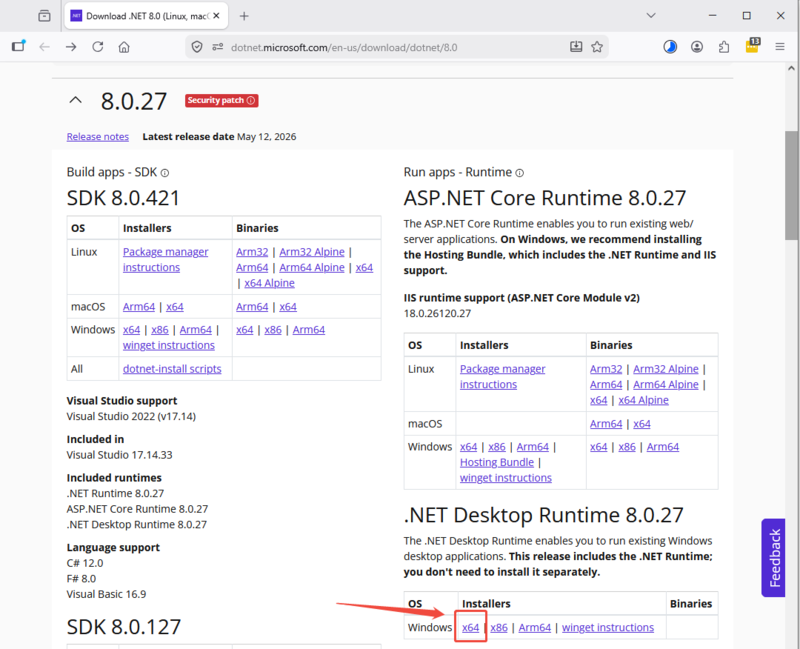Open the blue circular extension icon
The height and width of the screenshot is (649, 800).
point(670,47)
